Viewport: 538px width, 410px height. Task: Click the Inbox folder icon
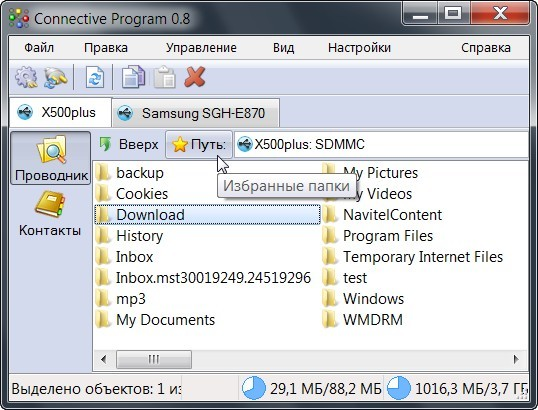tap(103, 257)
